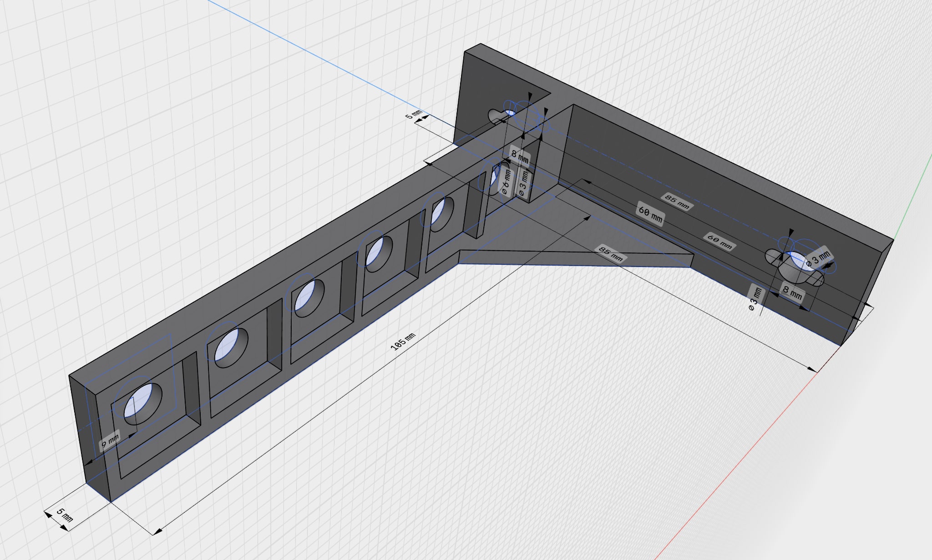Select the vertical ø 3 mm label beside the right 8 mm
The image size is (932, 560).
click(755, 298)
